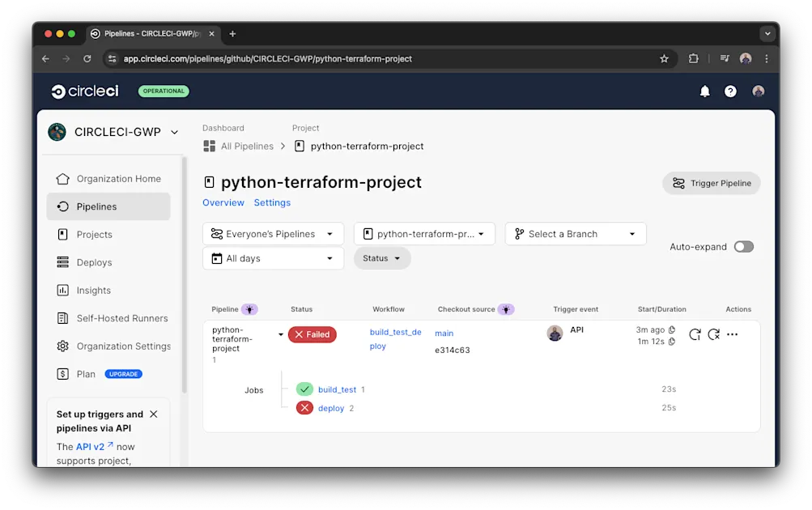Click the OPERATIONAL status badge
This screenshot has width=812, height=510.
click(x=163, y=91)
